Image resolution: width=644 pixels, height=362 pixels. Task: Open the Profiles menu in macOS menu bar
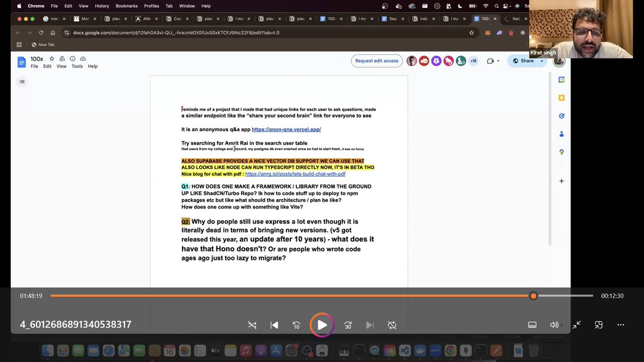pos(151,6)
